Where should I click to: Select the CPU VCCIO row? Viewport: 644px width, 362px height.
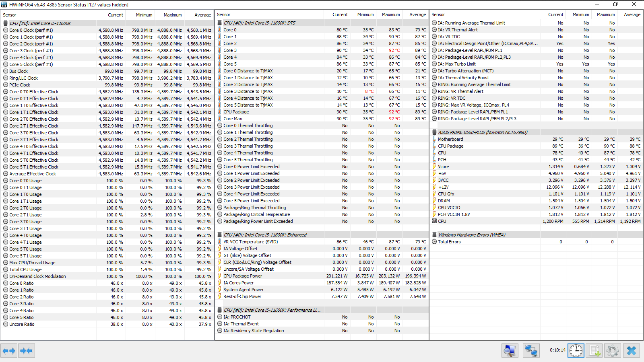tap(536, 208)
